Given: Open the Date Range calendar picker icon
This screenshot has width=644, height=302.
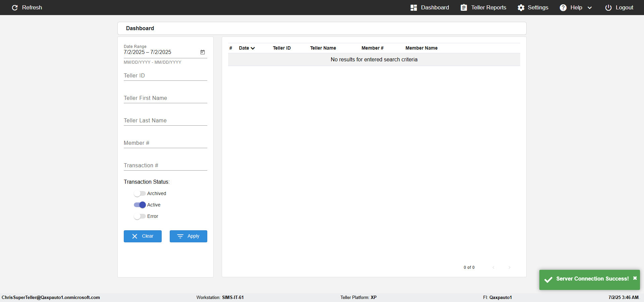Looking at the screenshot, I should click(x=203, y=52).
